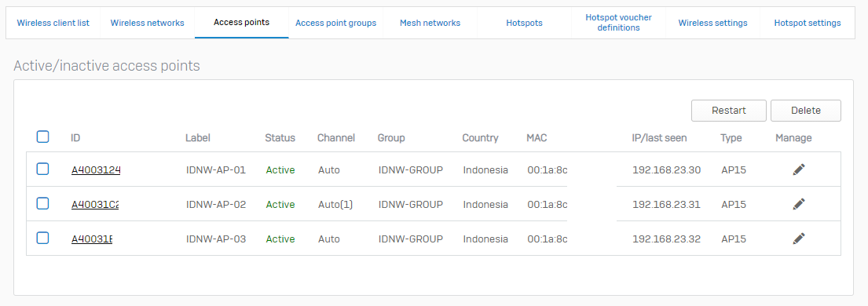Click the IP/last seen column header
Screen dimensions: 868x306
(659, 138)
